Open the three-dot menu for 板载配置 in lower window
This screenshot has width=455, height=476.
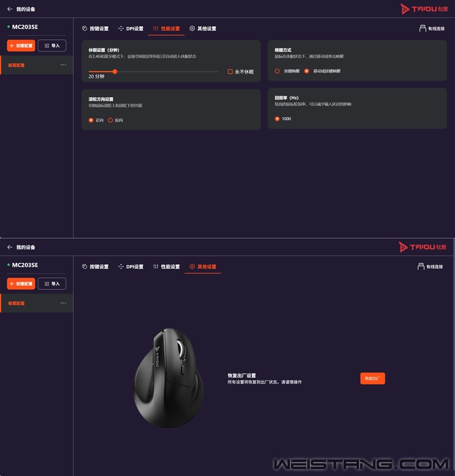pos(63,303)
